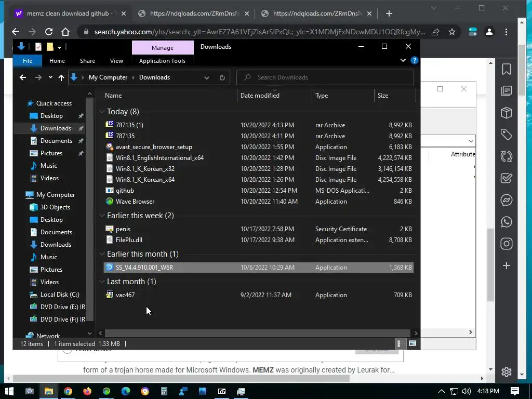Collapse the Earlier this week group

pyautogui.click(x=102, y=216)
